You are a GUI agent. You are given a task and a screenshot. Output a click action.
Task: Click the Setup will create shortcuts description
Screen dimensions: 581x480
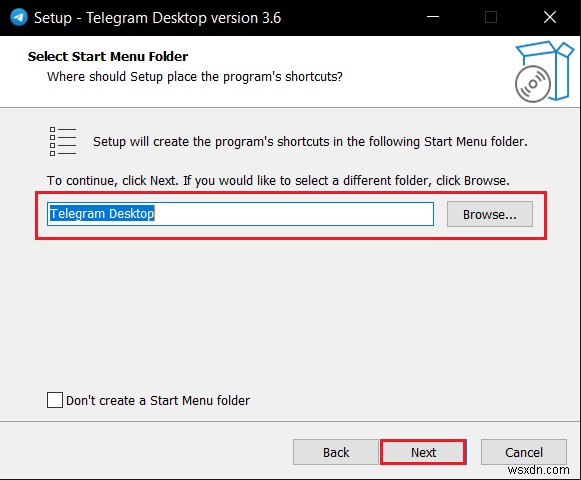[310, 142]
